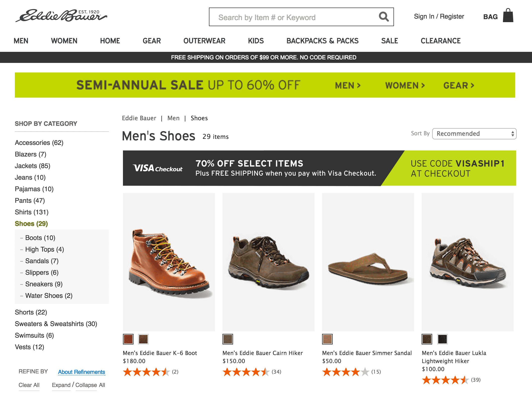Select second brown swatch for K-6 Boot
This screenshot has height=393, width=532.
coord(143,339)
